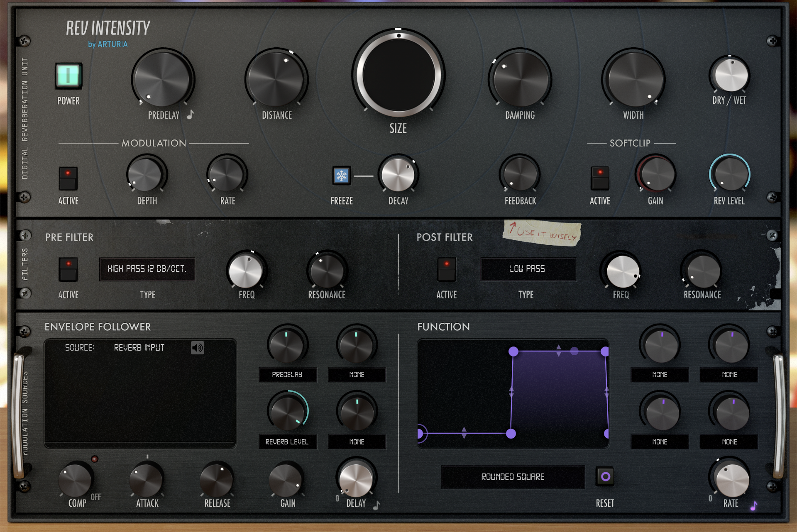Viewport: 797px width, 532px height.
Task: Click the large Size knob
Action: [398, 75]
